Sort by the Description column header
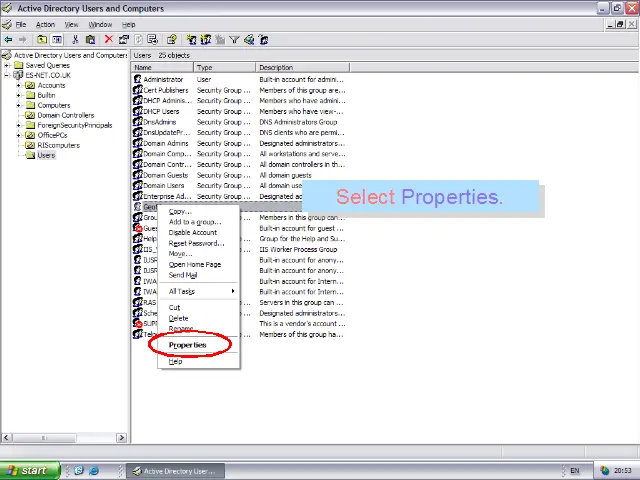Viewport: 640px width, 480px height. point(302,67)
